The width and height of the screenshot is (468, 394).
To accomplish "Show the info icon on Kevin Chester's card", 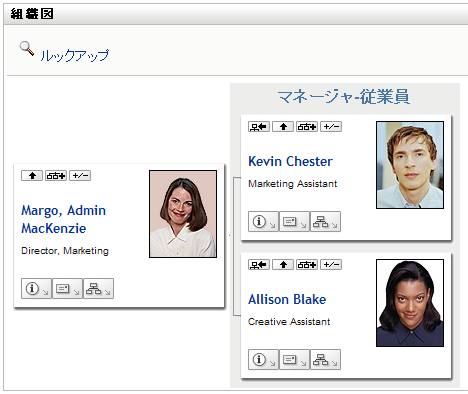I will [263, 221].
